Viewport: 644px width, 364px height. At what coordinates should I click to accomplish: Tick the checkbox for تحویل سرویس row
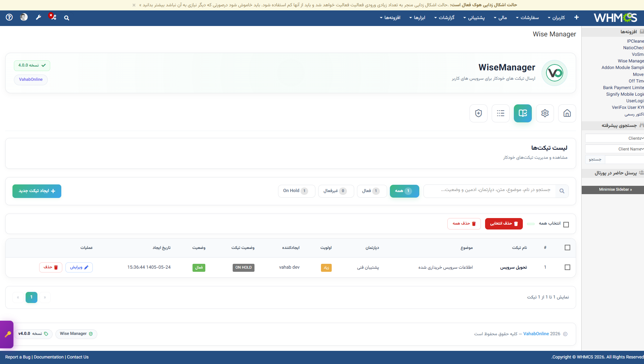pyautogui.click(x=567, y=267)
